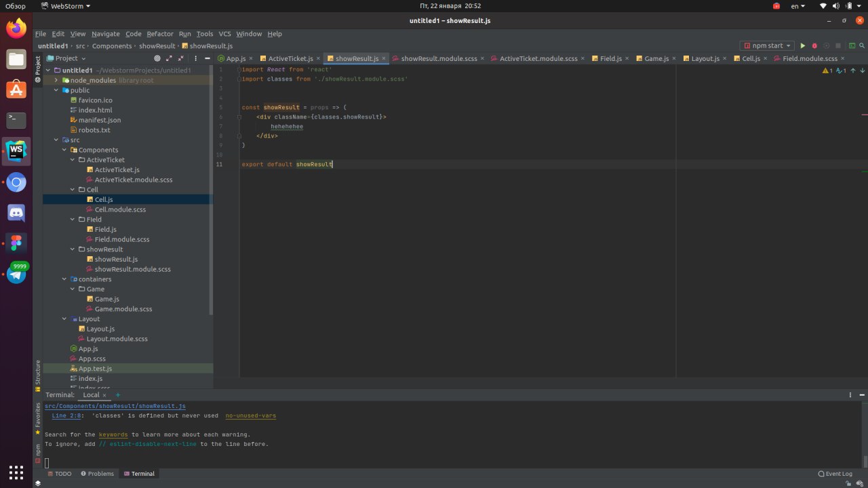The image size is (868, 488).
Task: Open Telegram from the Ubuntu dock
Action: (16, 273)
